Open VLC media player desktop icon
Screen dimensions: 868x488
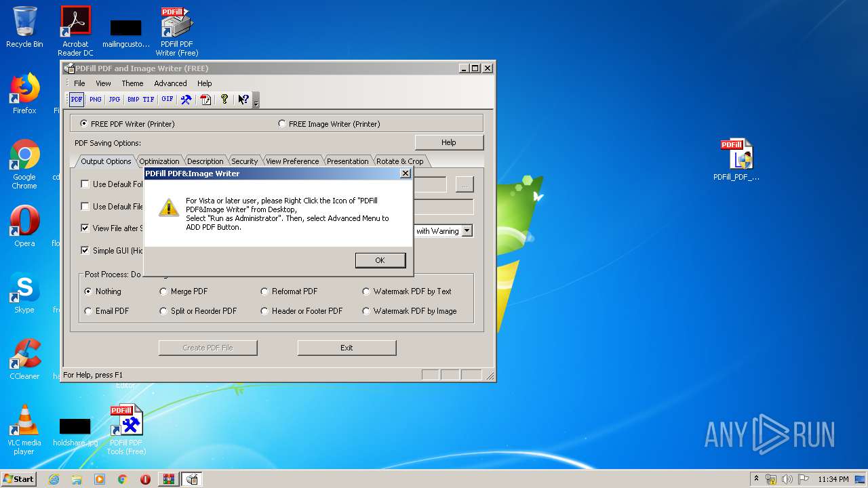(x=24, y=430)
